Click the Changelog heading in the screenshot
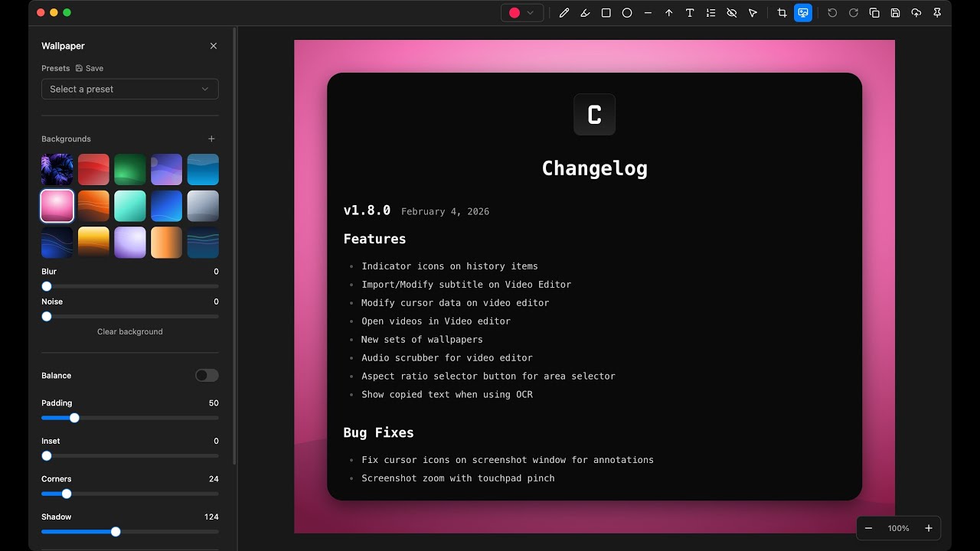This screenshot has width=980, height=551. pyautogui.click(x=595, y=168)
